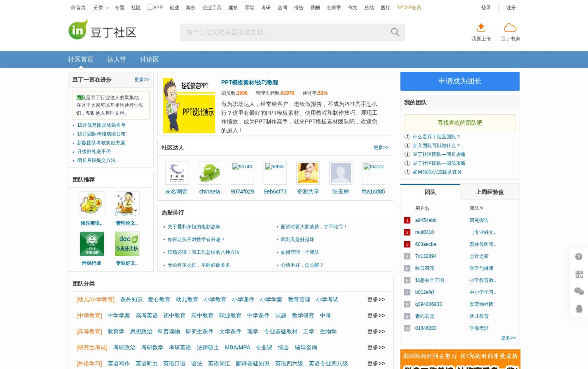
Task: Click 申请成为团长 button
Action: 460,81
